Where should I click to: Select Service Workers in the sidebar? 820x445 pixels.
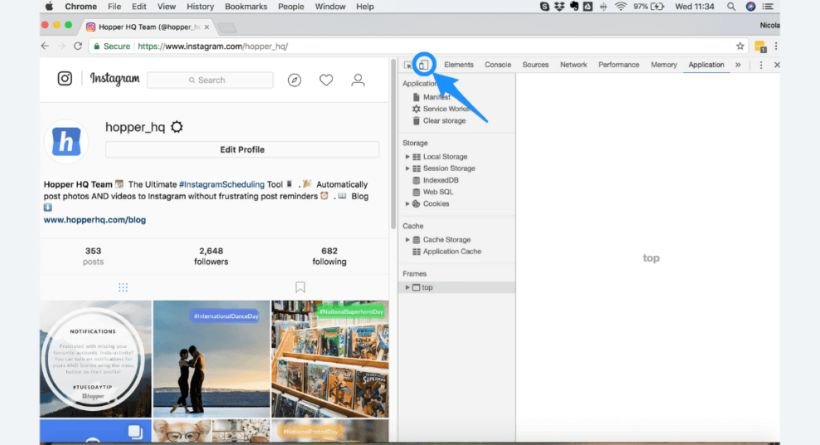441,109
